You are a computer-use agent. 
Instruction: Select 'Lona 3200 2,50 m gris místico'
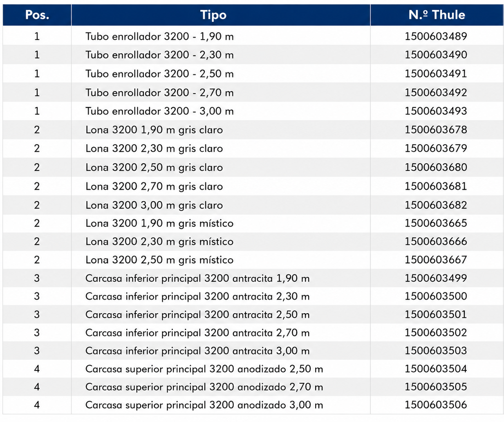coord(159,260)
